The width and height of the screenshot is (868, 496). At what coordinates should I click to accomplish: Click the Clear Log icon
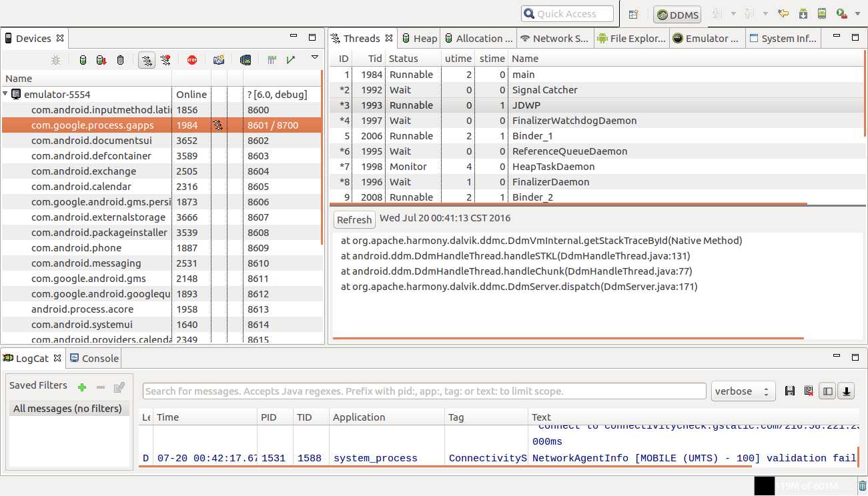click(809, 391)
